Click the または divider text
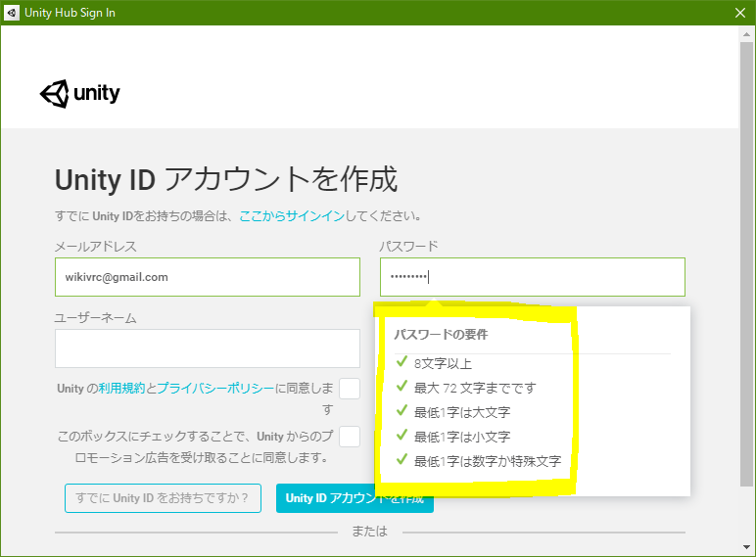Viewport: 756px width, 557px height. click(x=369, y=532)
